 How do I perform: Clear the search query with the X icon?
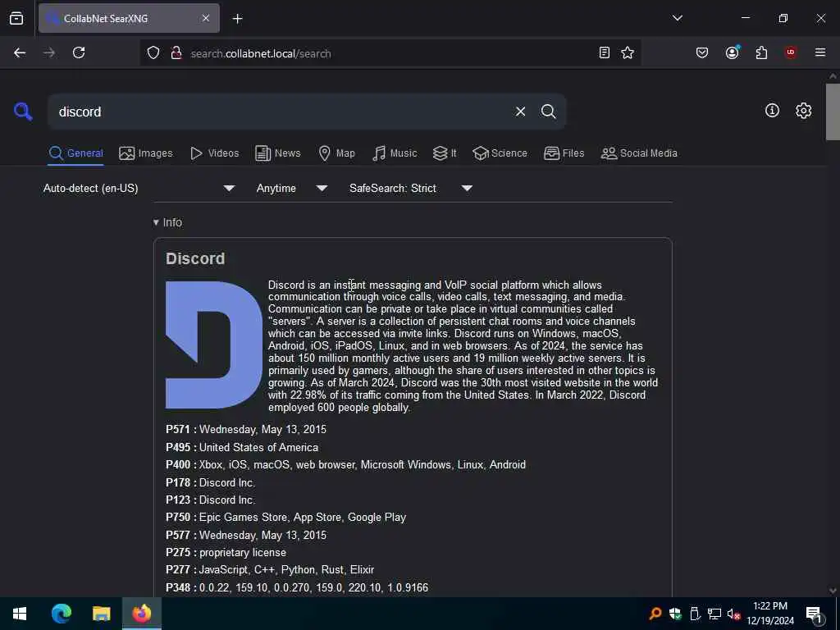(520, 112)
